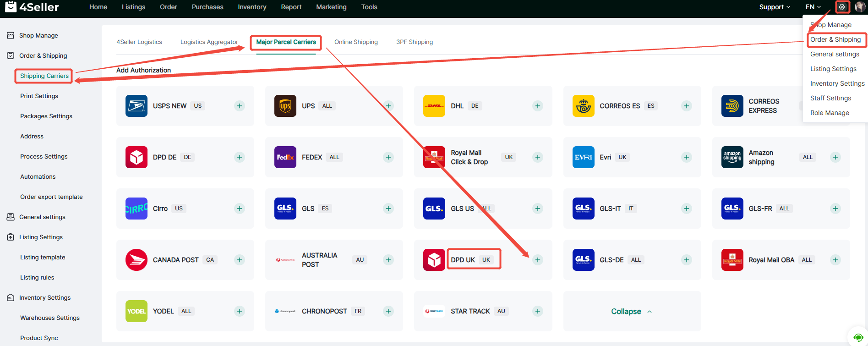Click plus icon for GLS-IT
868x346 pixels.
click(x=687, y=209)
